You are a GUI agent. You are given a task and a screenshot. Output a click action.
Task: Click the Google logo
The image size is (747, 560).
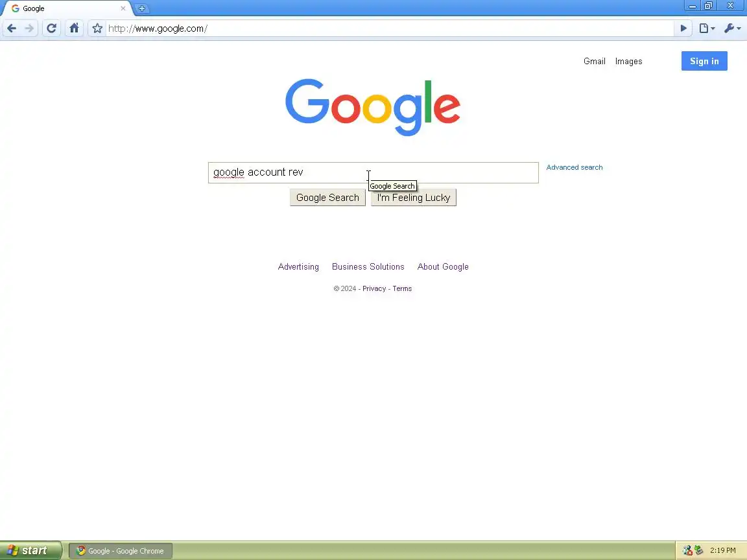(373, 107)
